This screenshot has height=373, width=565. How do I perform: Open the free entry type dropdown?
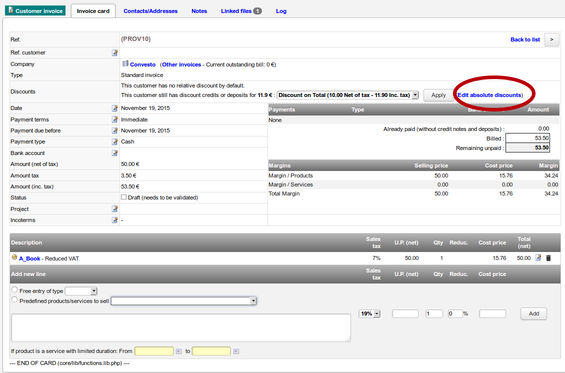pos(81,291)
